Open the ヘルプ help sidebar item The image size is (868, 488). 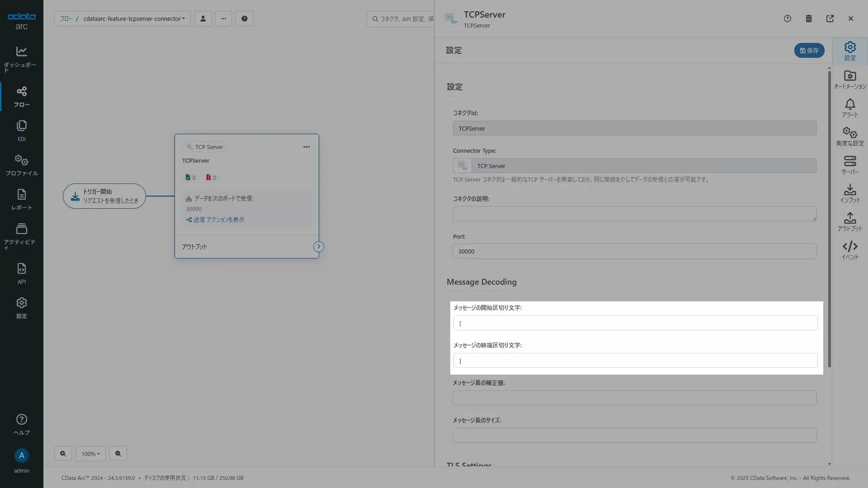(x=21, y=425)
